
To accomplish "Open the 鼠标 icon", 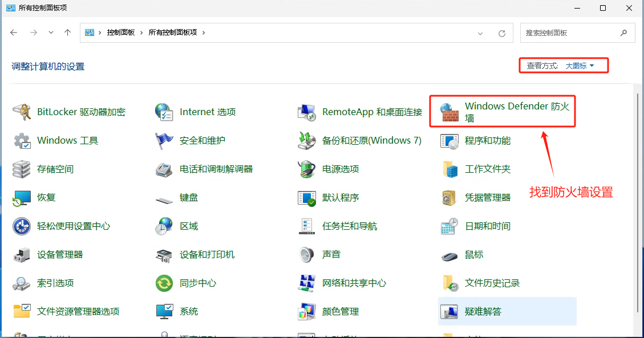I will point(449,255).
